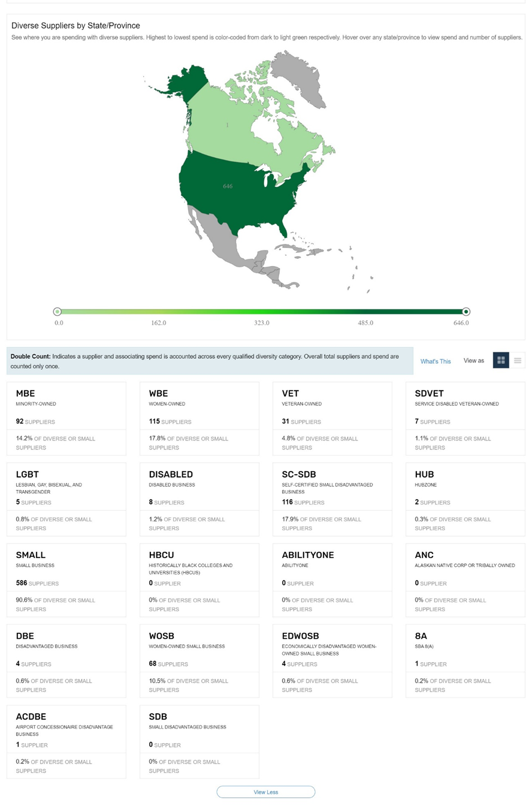Select the LGBT suppliers card
The image size is (532, 809).
tap(66, 499)
